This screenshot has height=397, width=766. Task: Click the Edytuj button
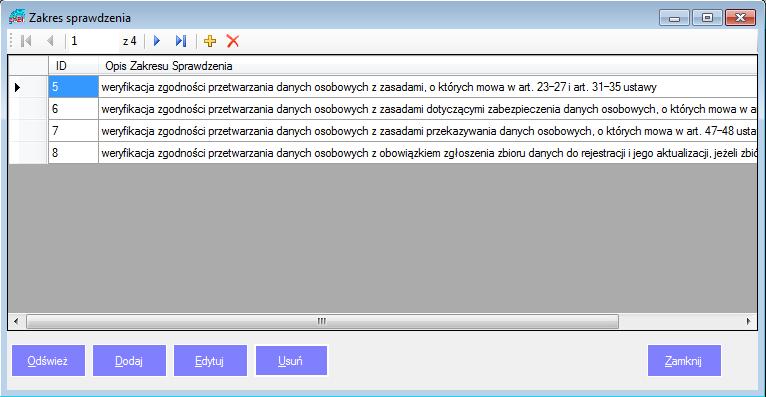pyautogui.click(x=210, y=361)
